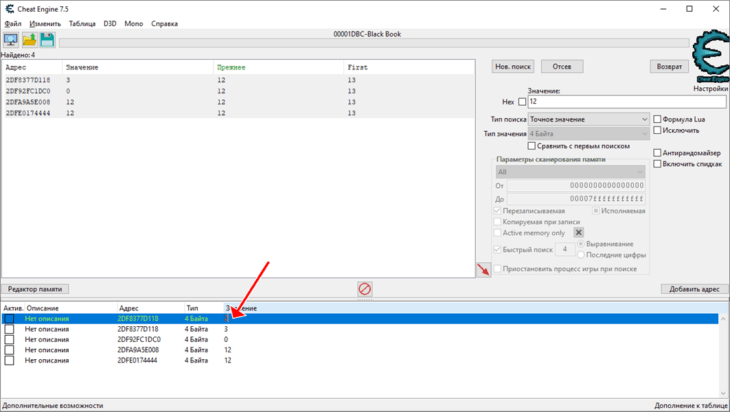Enable Формула Lua checkbox

657,119
